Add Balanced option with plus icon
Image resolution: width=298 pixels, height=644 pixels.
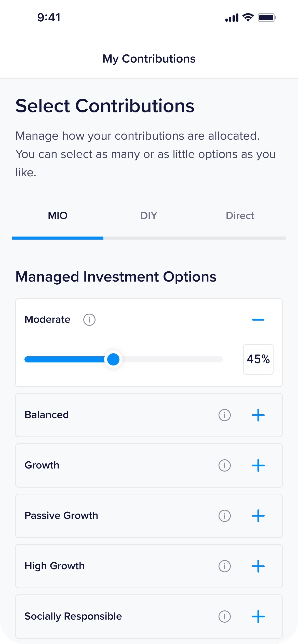(258, 415)
